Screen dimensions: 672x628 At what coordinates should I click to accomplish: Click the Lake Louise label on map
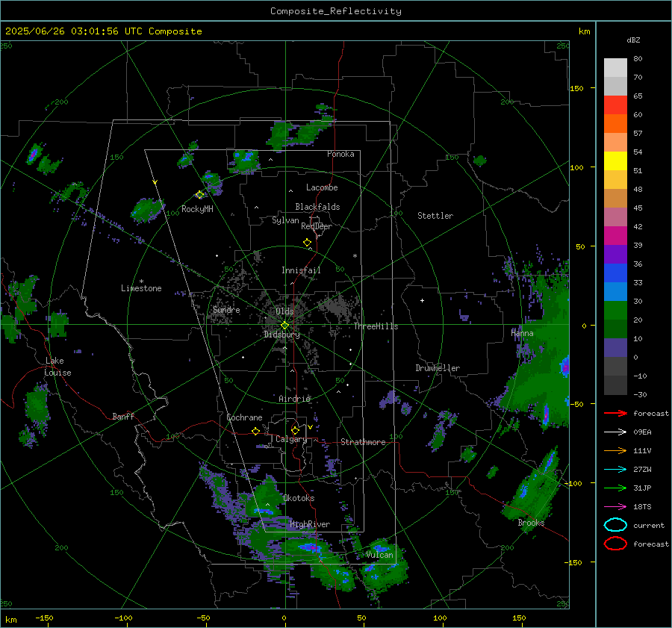coord(57,367)
